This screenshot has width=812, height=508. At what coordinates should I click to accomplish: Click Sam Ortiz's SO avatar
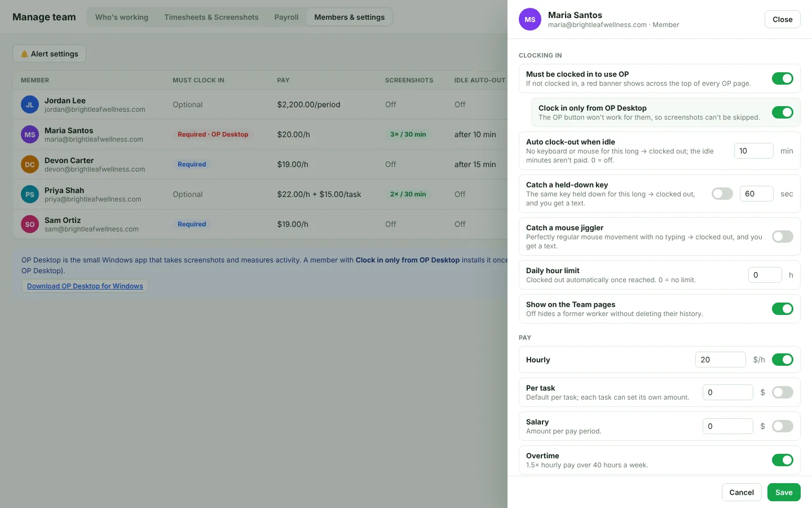coord(30,224)
